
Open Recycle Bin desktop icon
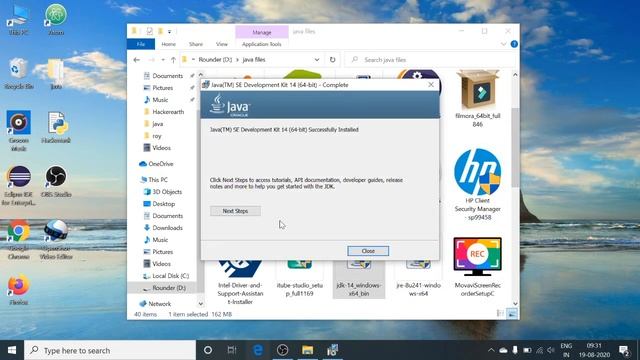[19, 74]
